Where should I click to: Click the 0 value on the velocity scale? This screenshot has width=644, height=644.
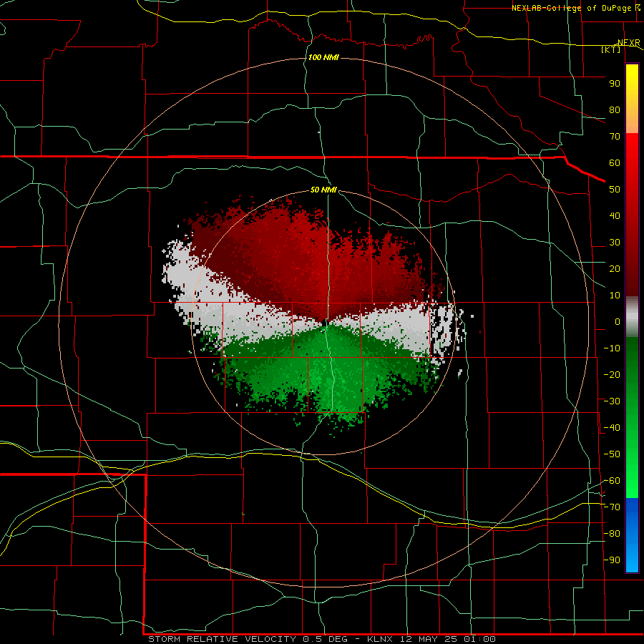[x=618, y=321]
